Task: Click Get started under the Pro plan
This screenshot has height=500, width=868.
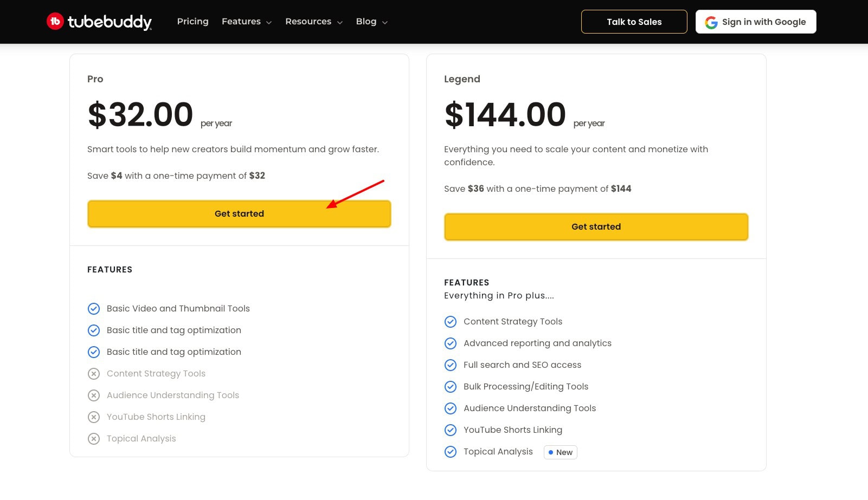Action: [x=239, y=214]
